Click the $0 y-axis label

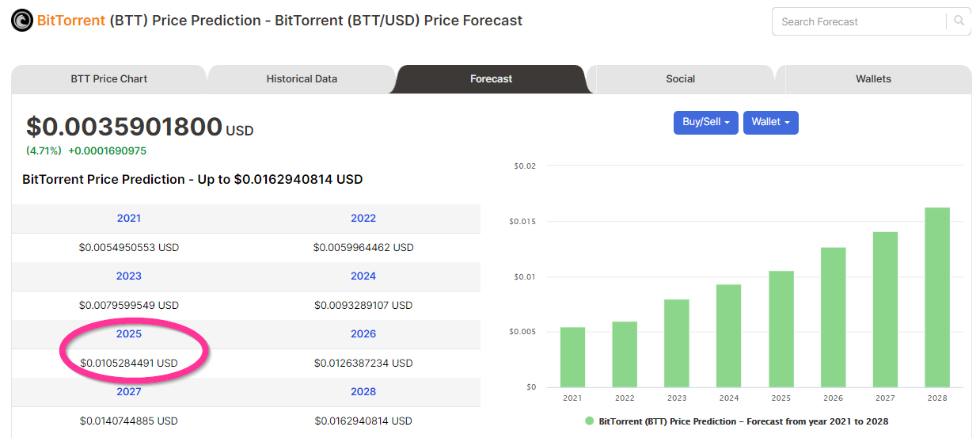(x=530, y=387)
